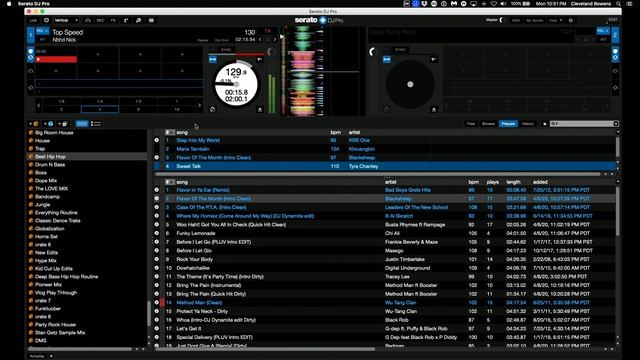Click the left deck tempo slider bar
The width and height of the screenshot is (640, 360).
click(236, 54)
